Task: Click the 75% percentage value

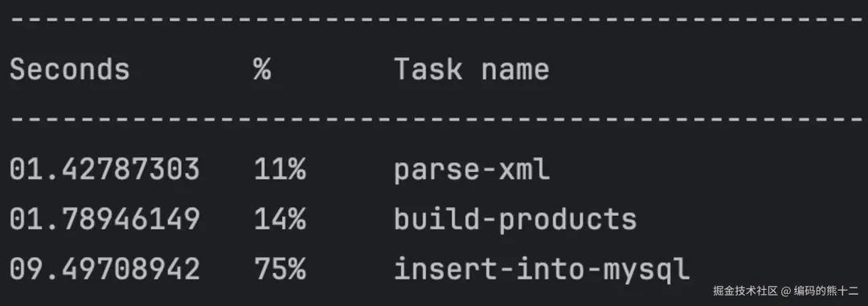Action: point(280,269)
